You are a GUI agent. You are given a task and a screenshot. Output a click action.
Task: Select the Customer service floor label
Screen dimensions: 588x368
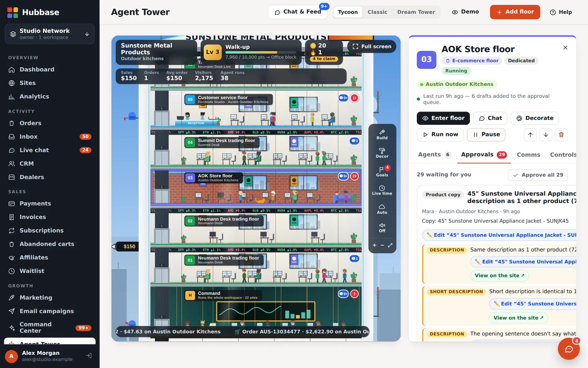coord(228,99)
